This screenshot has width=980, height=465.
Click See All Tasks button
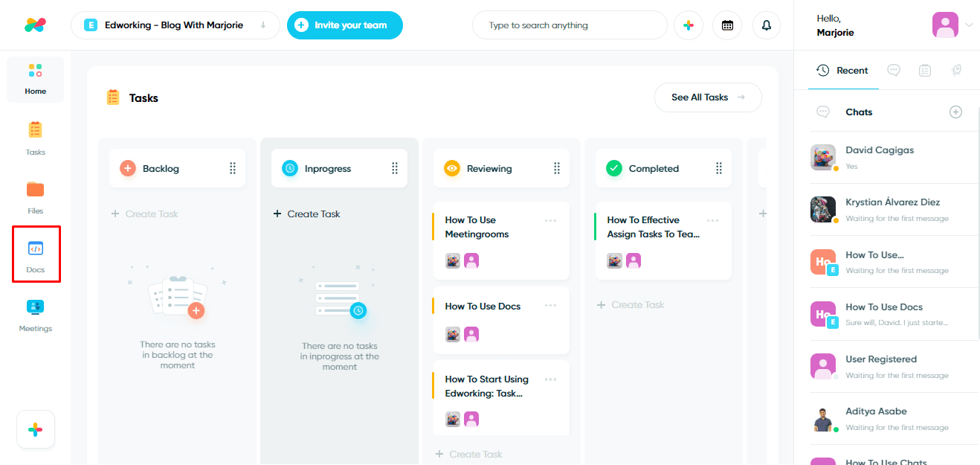(x=708, y=97)
